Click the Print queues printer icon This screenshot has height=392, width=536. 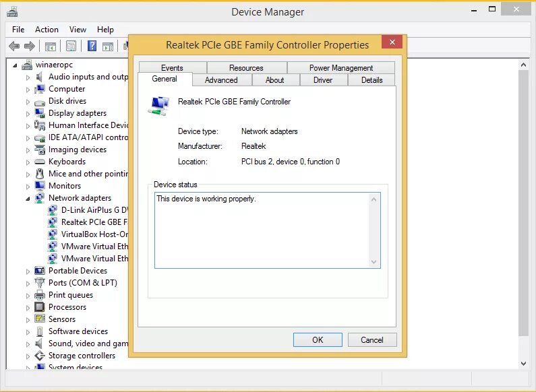tap(40, 295)
